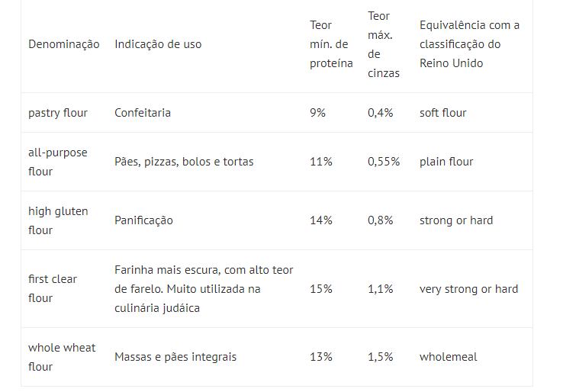Screen dimensions: 563x392
Task: Select the 'Teor máx. de cinzas' header
Action: click(x=384, y=44)
